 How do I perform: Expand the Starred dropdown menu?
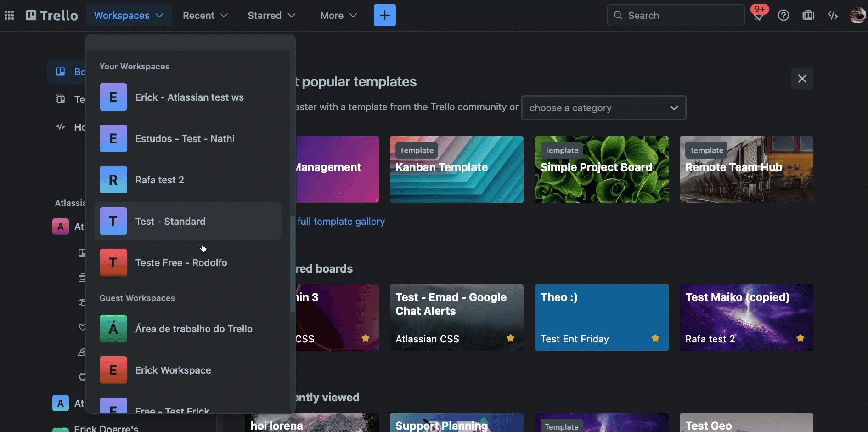271,15
